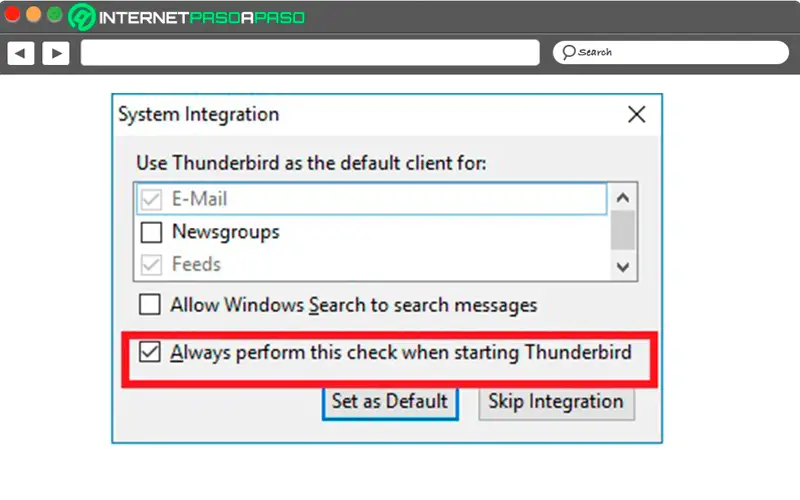Click the InternetPasoAPaso logo
Viewport: 800px width, 500px height.
pos(187,17)
